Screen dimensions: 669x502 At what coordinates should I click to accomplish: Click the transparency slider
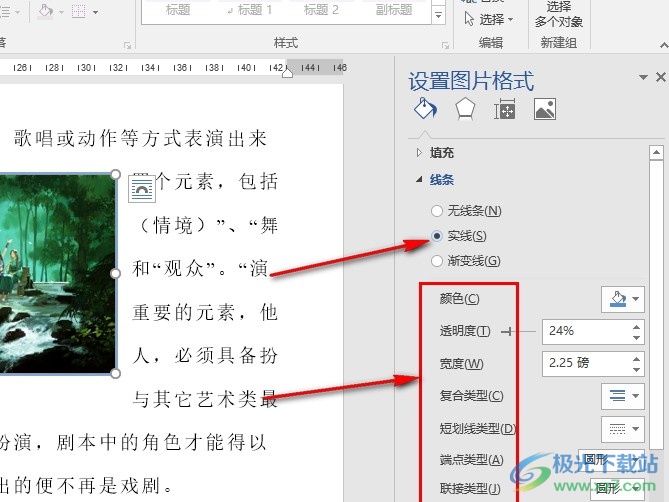(x=520, y=331)
